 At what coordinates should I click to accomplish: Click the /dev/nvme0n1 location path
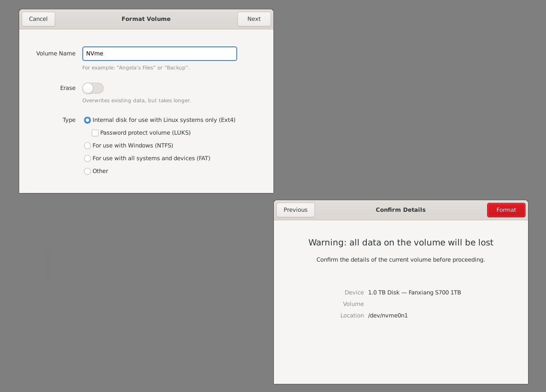[388, 316]
